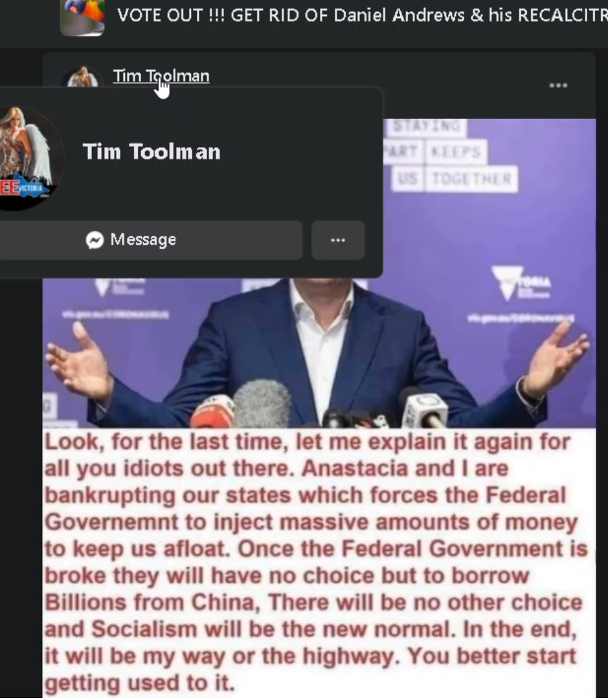
Task: Click the angel profile picture in hover card
Action: pos(28,158)
